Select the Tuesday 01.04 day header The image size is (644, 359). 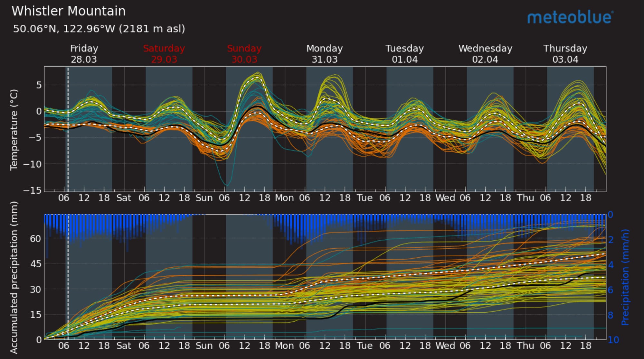[x=404, y=54]
